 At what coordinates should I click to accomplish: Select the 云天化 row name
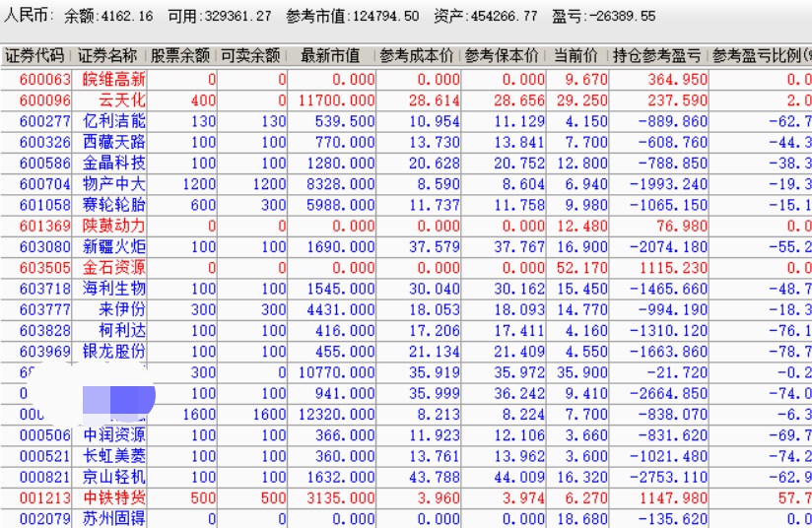pos(122,100)
